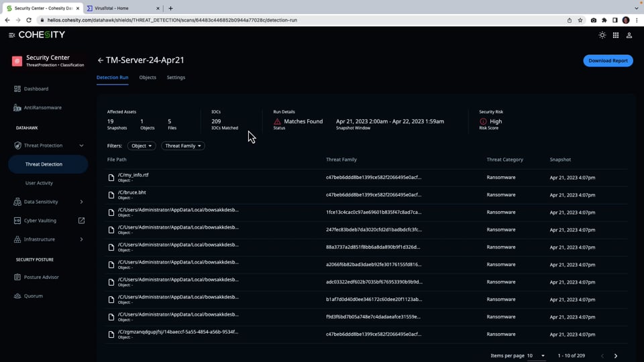Bookmark this page with the star icon

(x=580, y=20)
